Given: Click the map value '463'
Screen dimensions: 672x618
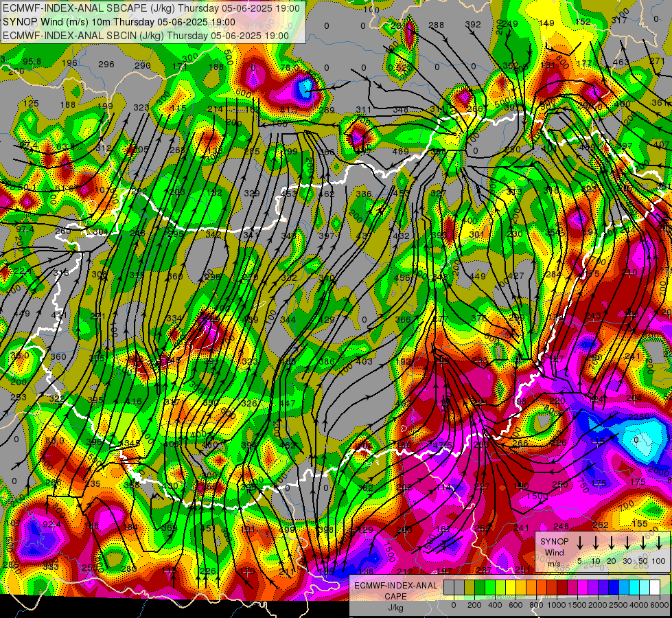Looking at the screenshot, I should click(x=621, y=62).
